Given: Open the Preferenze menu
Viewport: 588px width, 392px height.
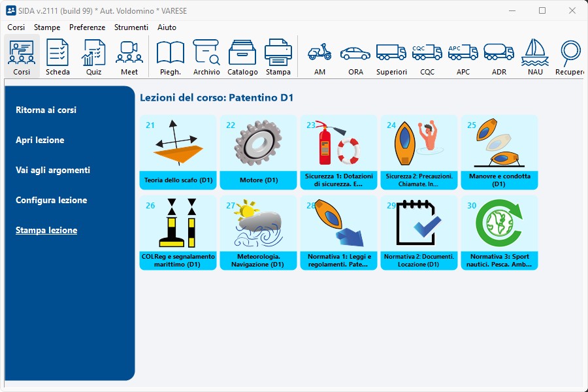Looking at the screenshot, I should click(x=87, y=27).
